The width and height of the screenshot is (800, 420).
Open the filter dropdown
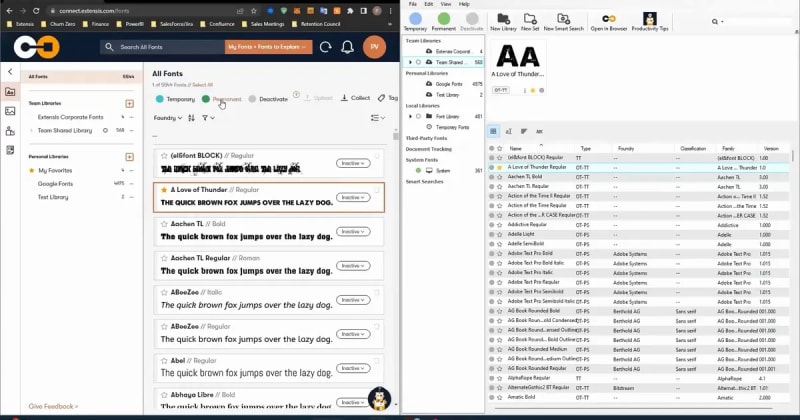pos(208,118)
